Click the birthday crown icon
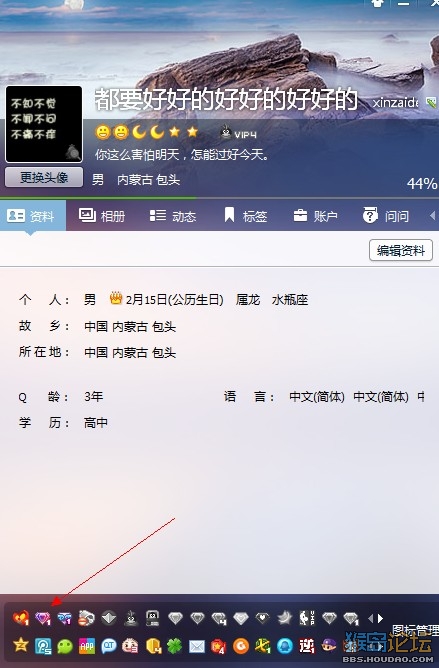 click(116, 298)
